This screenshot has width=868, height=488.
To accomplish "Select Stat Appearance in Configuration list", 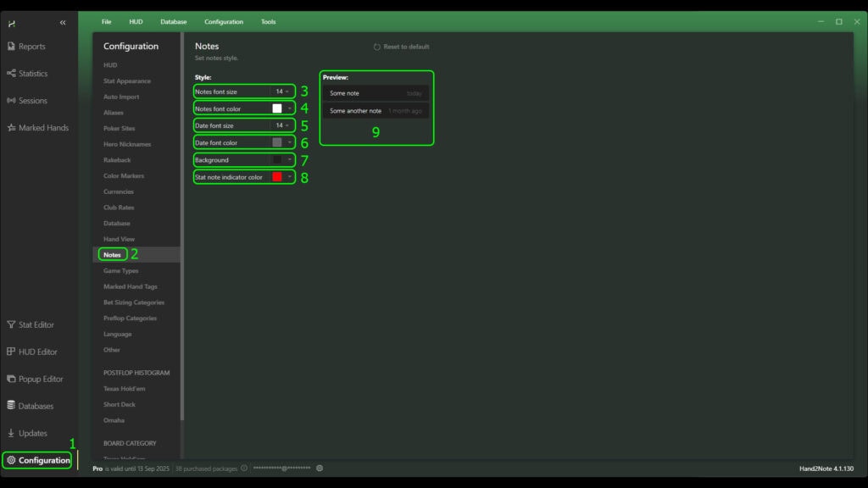I will point(127,81).
